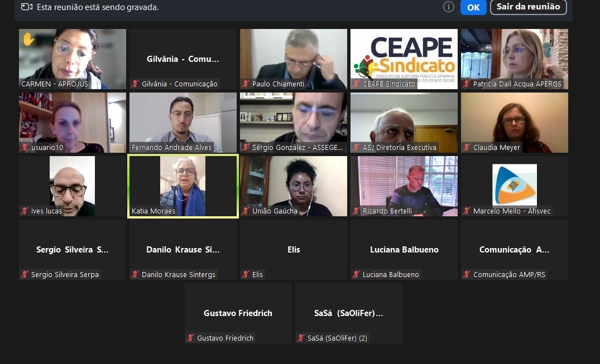This screenshot has height=364, width=600.
Task: Click the muted mic icon by Comunicação AMP/RS
Action: 467,274
